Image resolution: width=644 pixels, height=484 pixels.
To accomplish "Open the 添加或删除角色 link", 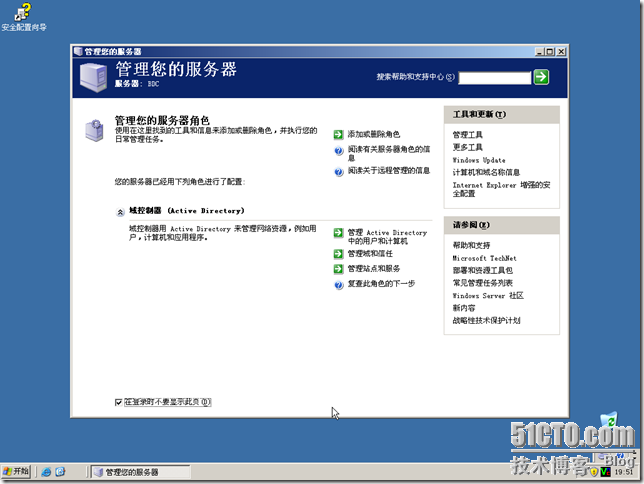I will coord(373,134).
